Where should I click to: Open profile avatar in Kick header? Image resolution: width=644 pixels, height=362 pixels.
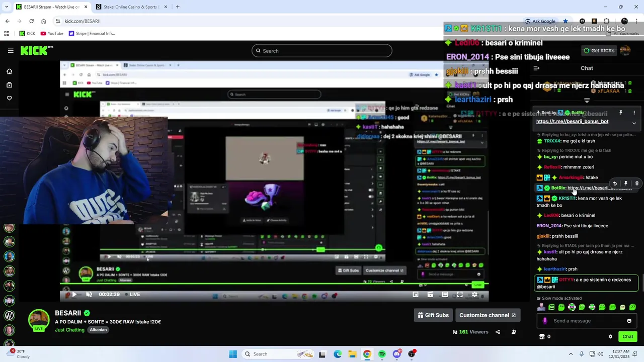pyautogui.click(x=625, y=51)
